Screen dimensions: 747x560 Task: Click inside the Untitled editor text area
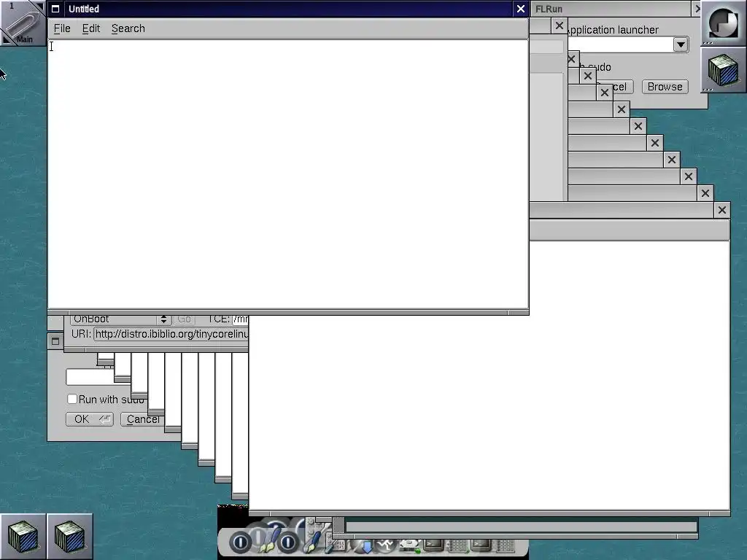click(287, 174)
